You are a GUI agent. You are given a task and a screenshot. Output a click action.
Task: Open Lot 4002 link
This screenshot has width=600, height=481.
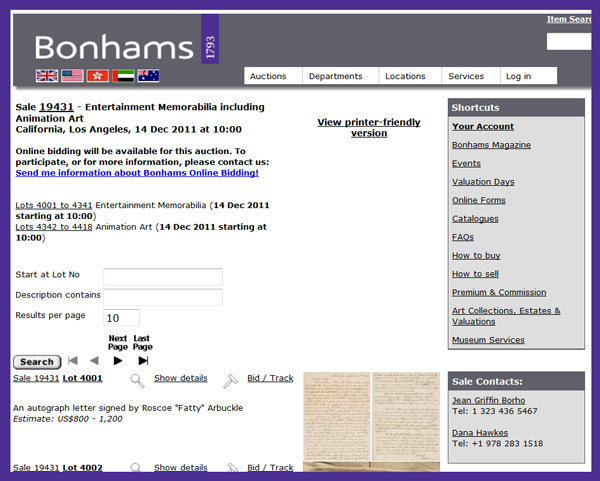click(x=82, y=468)
